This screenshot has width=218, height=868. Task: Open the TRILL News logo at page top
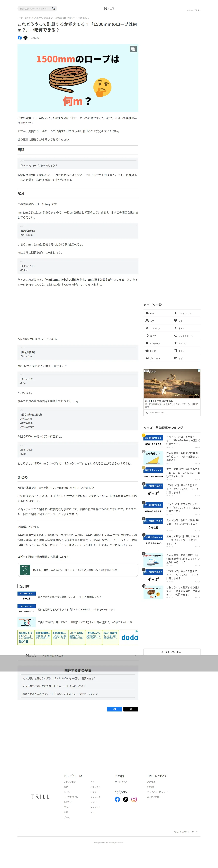pyautogui.click(x=109, y=9)
